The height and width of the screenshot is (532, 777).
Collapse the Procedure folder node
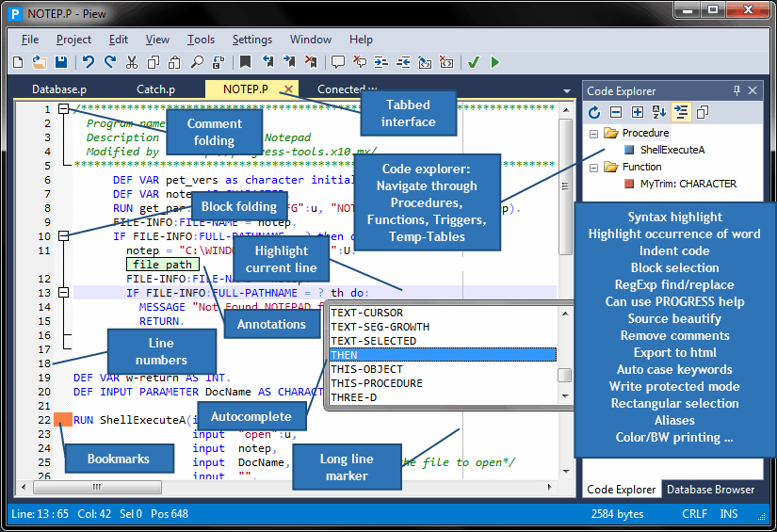[x=594, y=134]
